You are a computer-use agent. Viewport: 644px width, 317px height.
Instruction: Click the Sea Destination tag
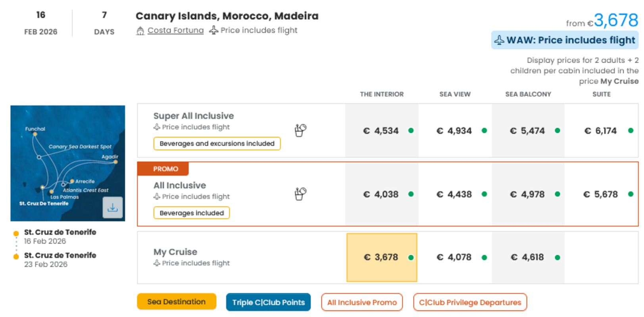point(177,302)
